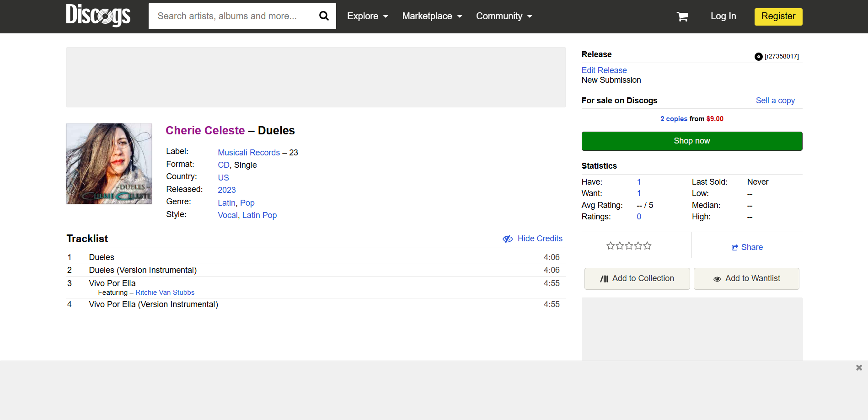Open the Ritchie Van Stubbs artist link

pos(165,292)
